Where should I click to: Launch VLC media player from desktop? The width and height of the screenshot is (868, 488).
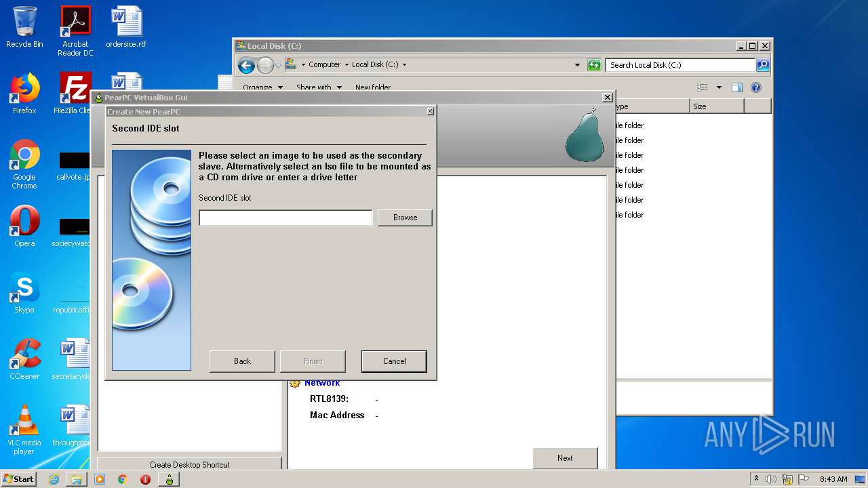coord(24,430)
